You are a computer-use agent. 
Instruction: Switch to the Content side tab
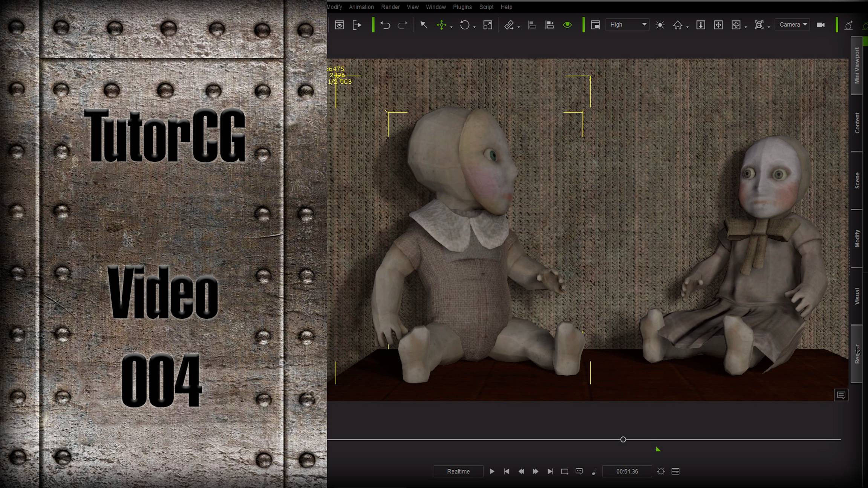coord(857,123)
